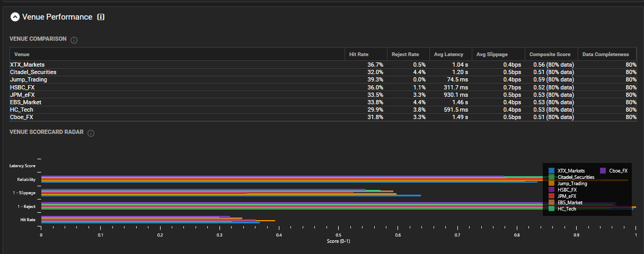Screen dimensions: 644x254
Task: Click the 0.56 composite score cell
Action: pyautogui.click(x=551, y=65)
